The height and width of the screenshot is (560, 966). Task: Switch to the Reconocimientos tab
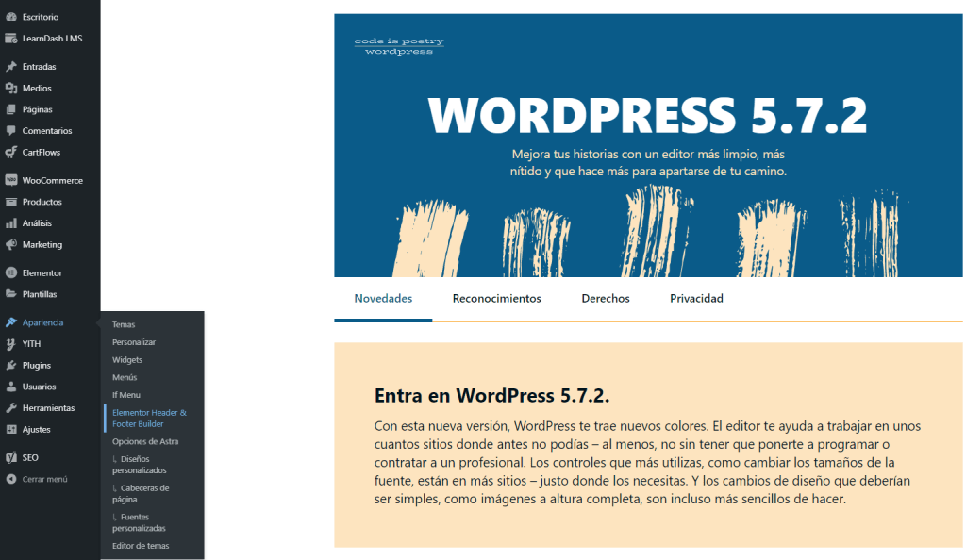496,299
